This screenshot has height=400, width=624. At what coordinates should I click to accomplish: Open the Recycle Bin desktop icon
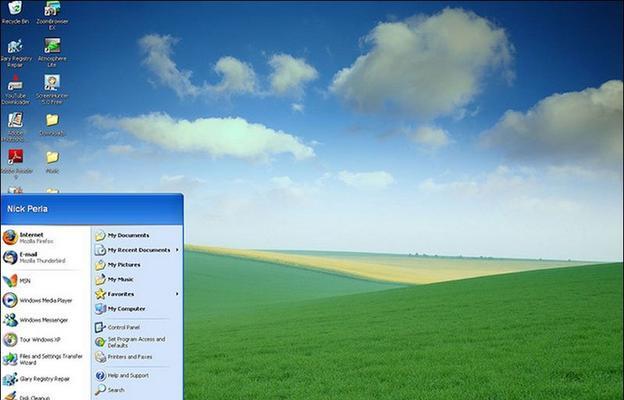click(x=15, y=13)
